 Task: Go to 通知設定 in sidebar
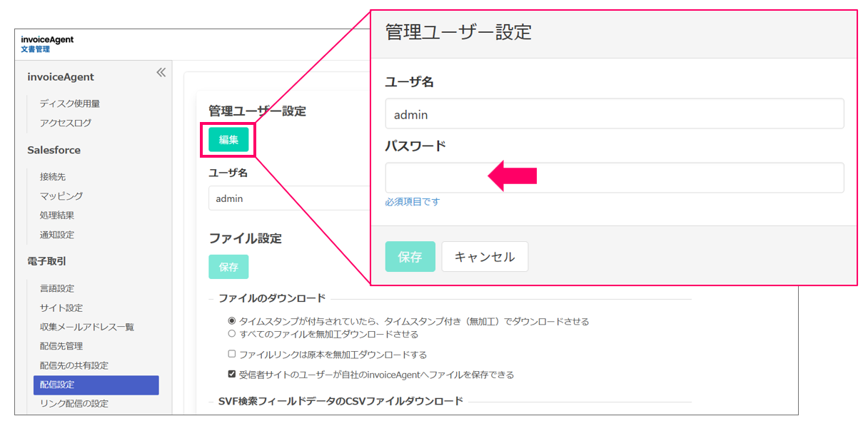tap(57, 235)
